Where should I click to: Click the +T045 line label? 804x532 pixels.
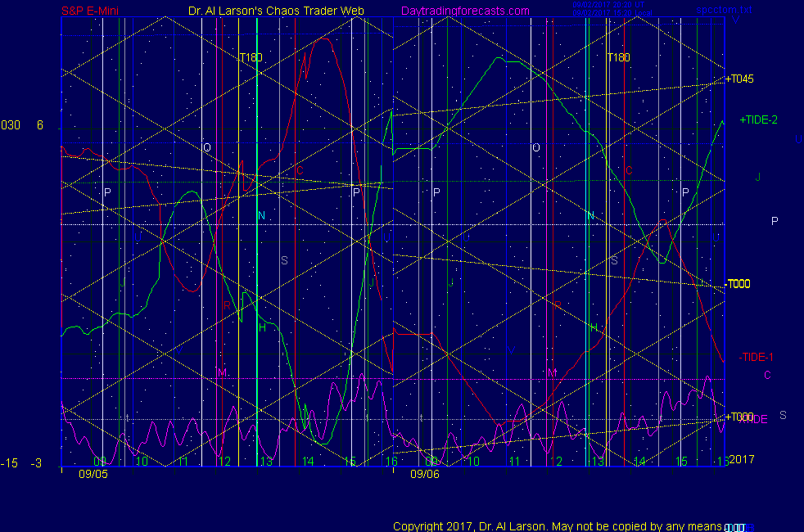(x=739, y=79)
